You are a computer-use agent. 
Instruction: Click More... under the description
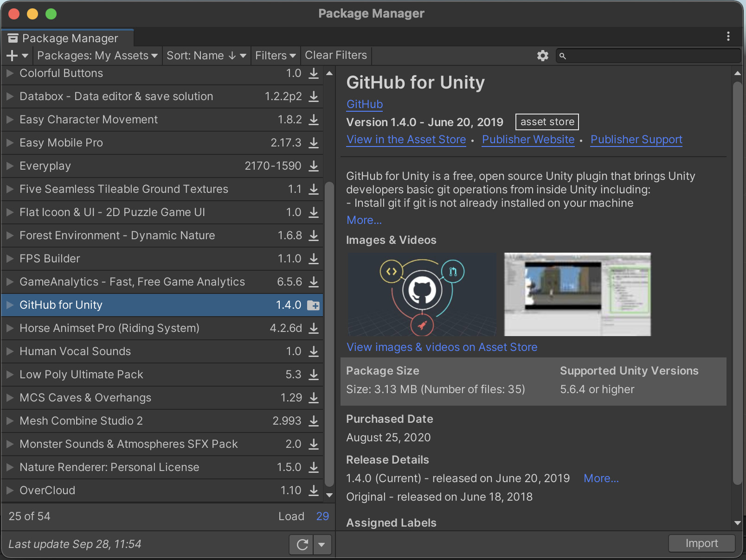[364, 220]
